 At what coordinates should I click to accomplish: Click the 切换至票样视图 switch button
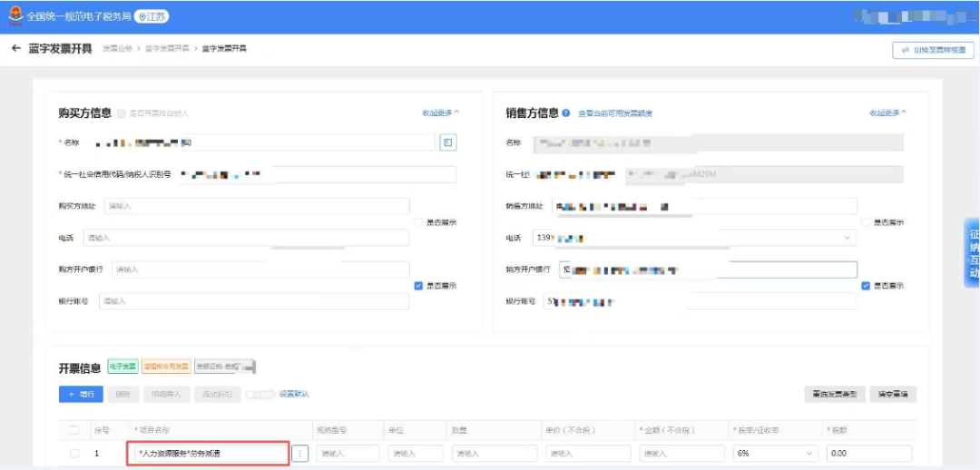pos(933,50)
